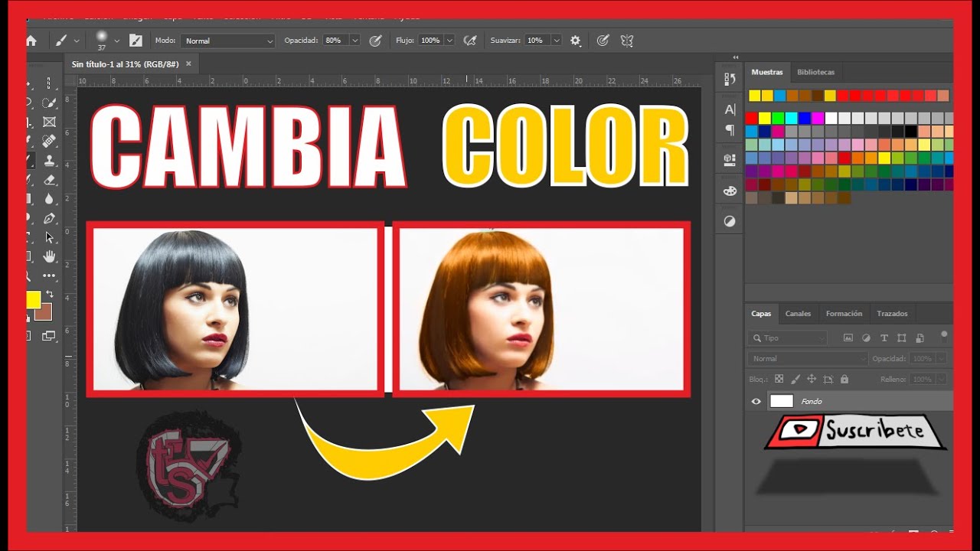Screen dimensions: 980x551
Task: Open the Paragraph panel icon
Action: tap(730, 130)
